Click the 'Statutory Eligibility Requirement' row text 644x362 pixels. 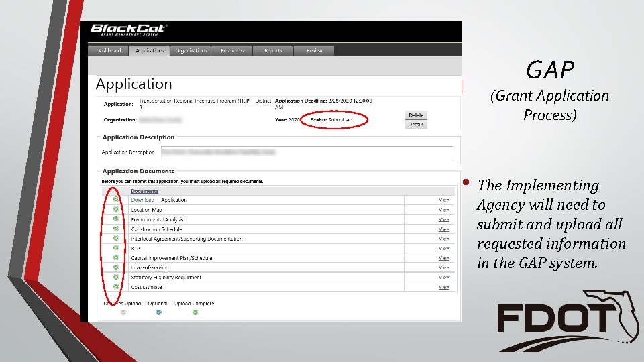166,277
